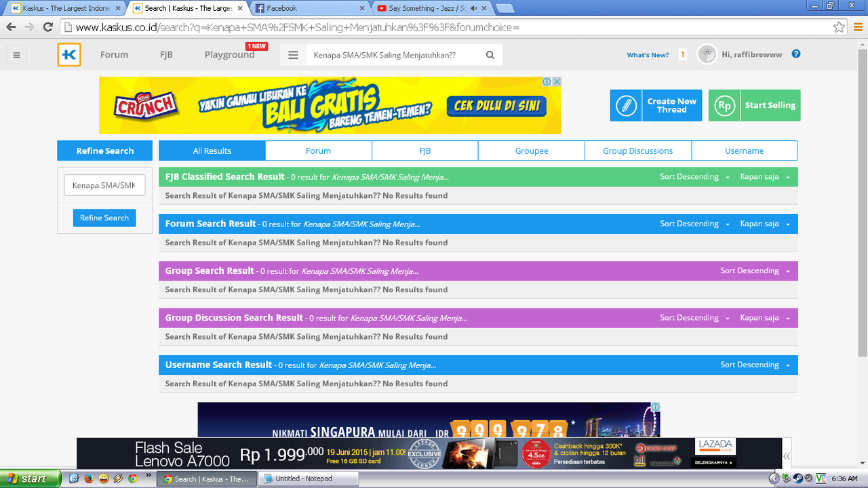Click the browser back arrow

(x=11, y=27)
